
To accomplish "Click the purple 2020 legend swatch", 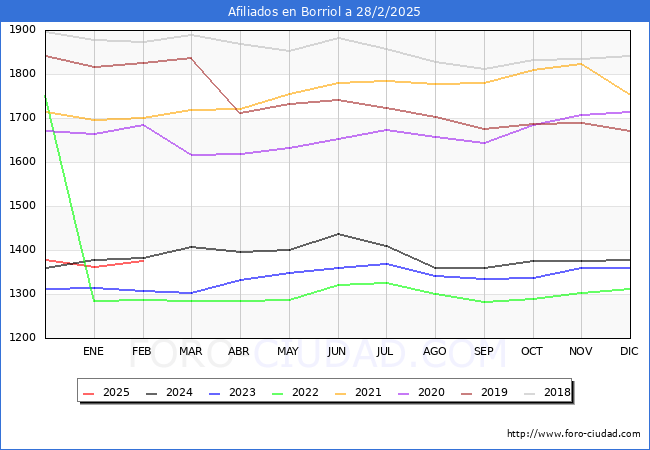I will 404,393.
